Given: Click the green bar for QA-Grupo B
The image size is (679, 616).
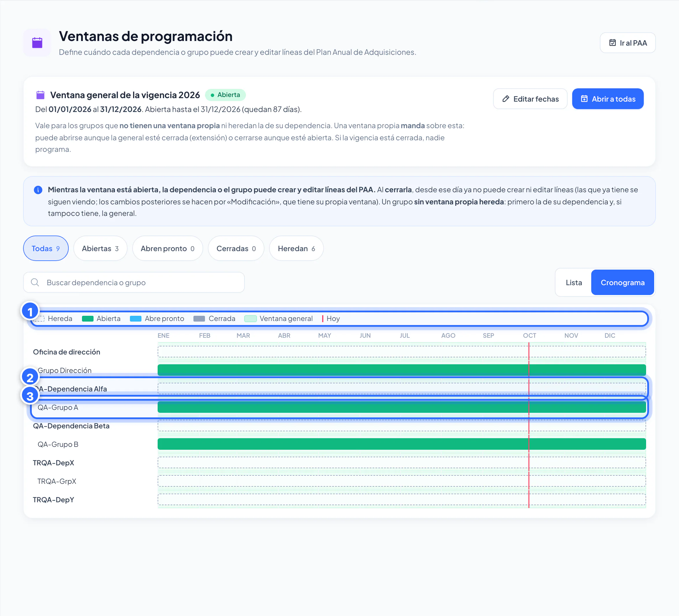Looking at the screenshot, I should [x=402, y=444].
